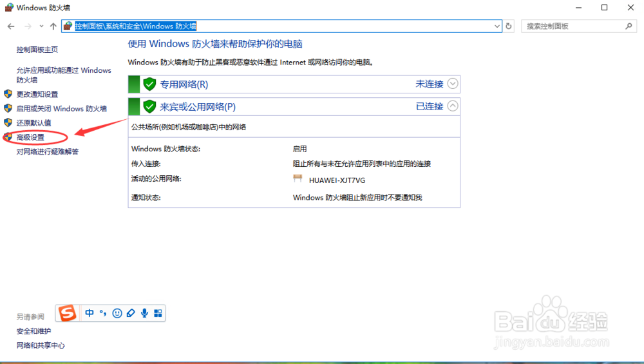Expand the 专用网络 section chevron

pos(453,84)
